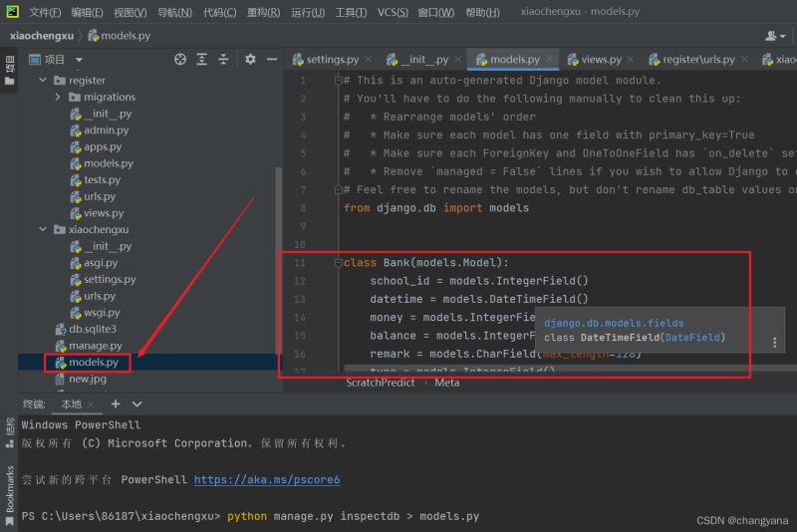The height and width of the screenshot is (532, 797).
Task: Click the three-dot menu in the documentation popup
Action: pos(774,342)
